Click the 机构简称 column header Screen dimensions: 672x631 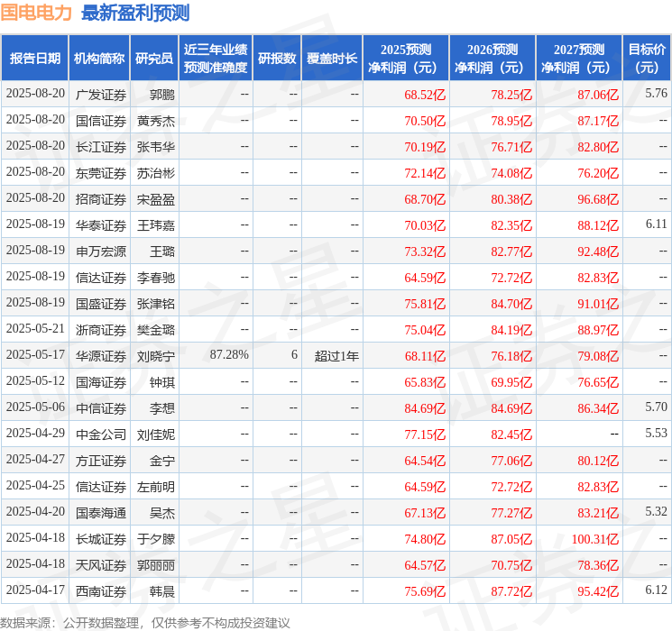pyautogui.click(x=99, y=59)
